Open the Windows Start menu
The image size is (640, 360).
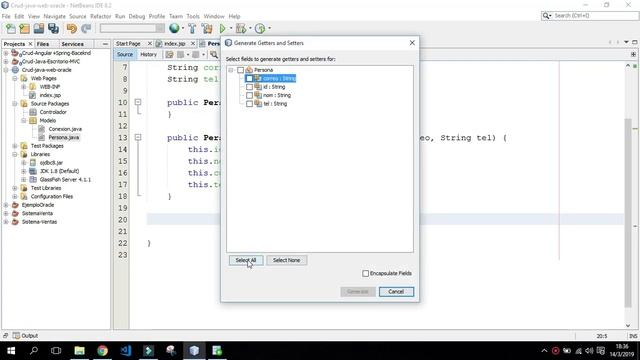click(x=11, y=351)
